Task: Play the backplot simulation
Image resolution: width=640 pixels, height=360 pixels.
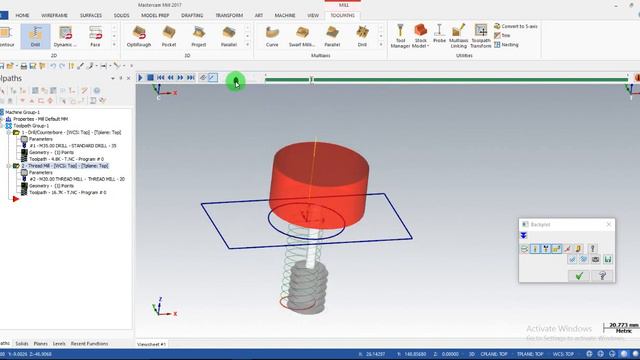Action: tap(140, 78)
